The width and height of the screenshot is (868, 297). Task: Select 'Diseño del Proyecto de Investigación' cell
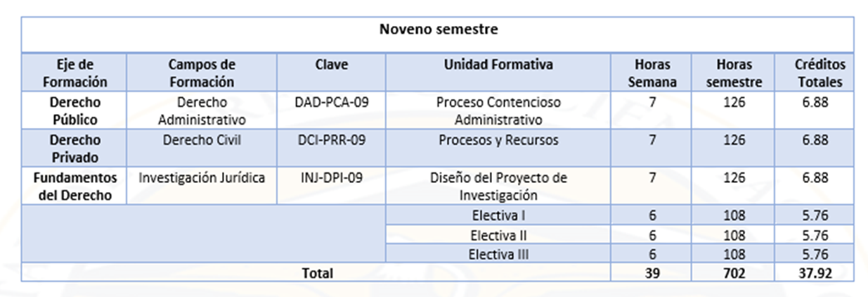point(498,187)
